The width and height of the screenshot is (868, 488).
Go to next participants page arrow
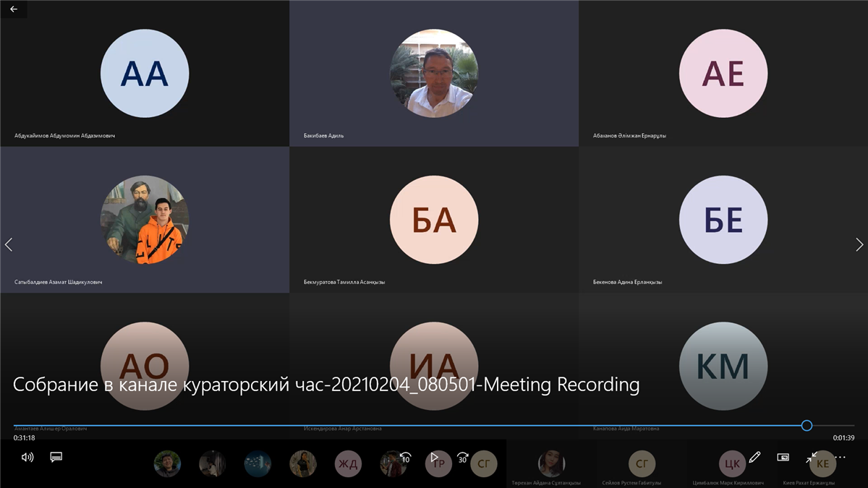859,244
